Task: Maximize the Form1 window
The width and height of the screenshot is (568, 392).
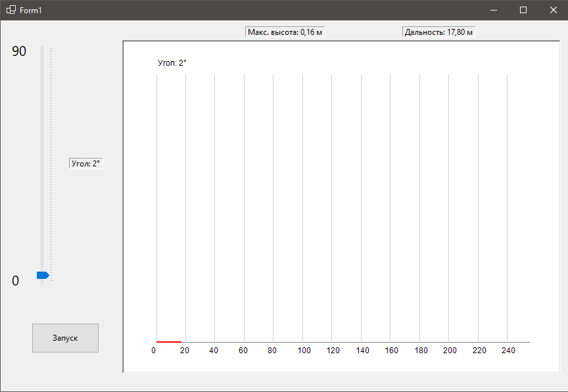Action: (523, 10)
